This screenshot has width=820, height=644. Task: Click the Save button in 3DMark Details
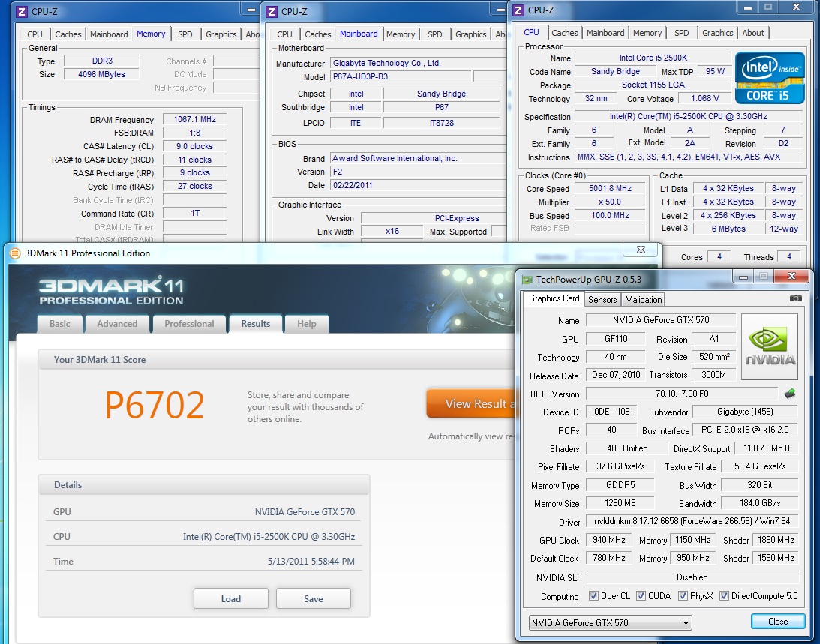(x=314, y=598)
